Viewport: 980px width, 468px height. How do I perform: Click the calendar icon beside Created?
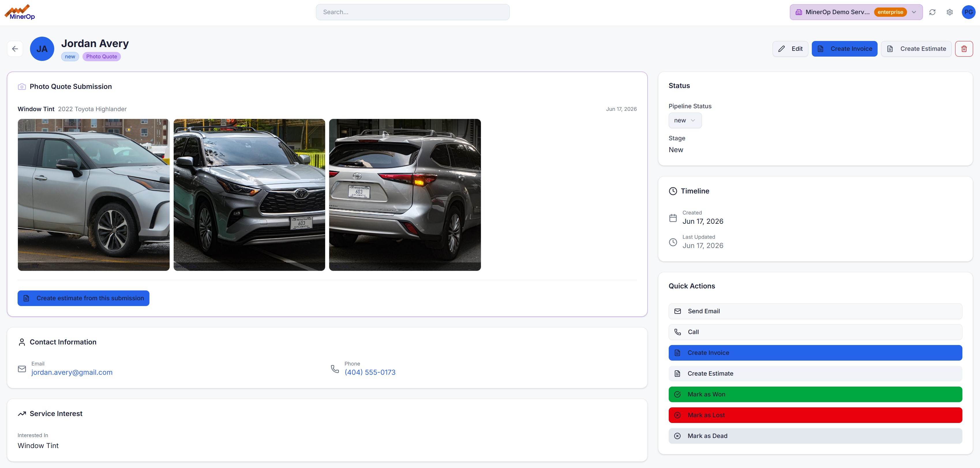pos(672,218)
